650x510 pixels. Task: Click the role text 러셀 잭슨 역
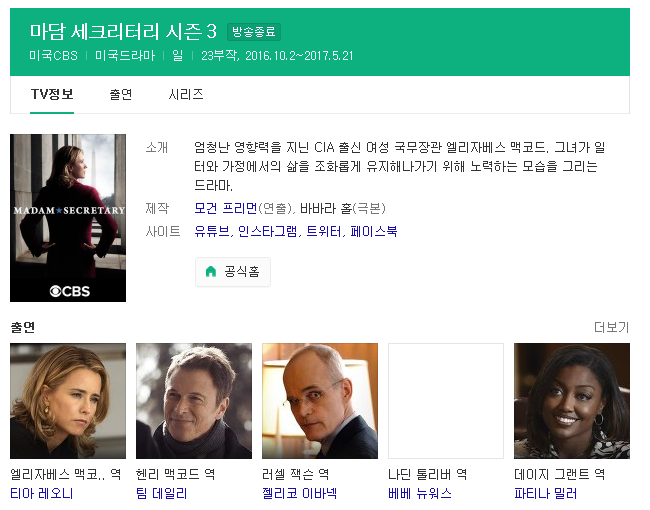coord(296,474)
